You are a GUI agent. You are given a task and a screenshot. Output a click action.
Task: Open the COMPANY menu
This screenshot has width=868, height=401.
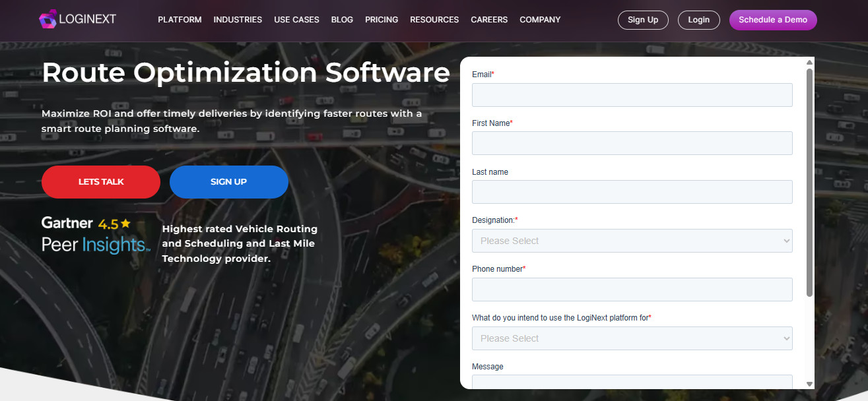(x=540, y=20)
